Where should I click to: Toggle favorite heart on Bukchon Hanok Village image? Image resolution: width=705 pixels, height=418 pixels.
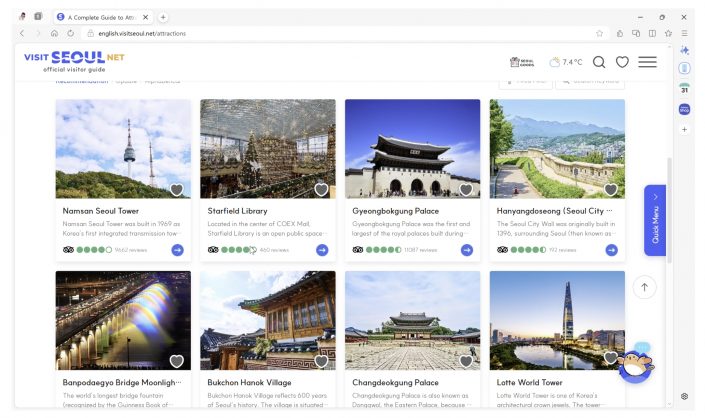(x=321, y=361)
